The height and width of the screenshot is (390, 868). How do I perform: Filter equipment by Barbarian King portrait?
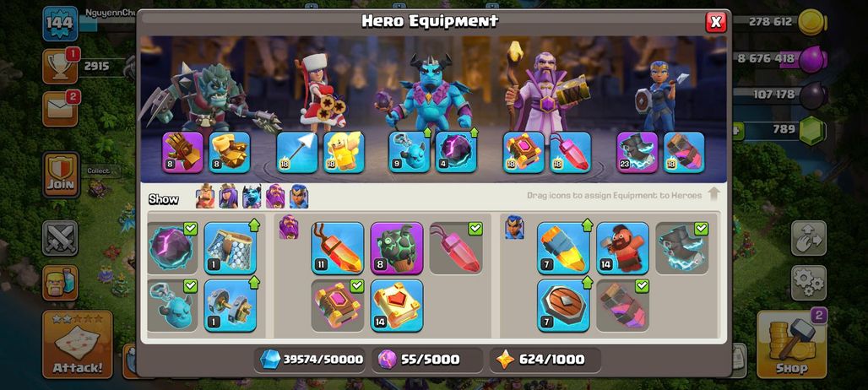(x=205, y=197)
